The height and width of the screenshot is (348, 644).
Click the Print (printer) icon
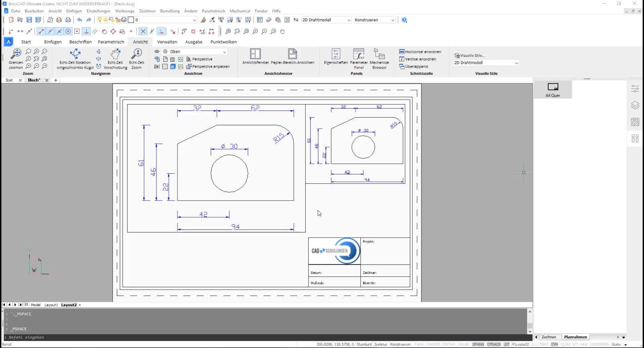[59, 20]
